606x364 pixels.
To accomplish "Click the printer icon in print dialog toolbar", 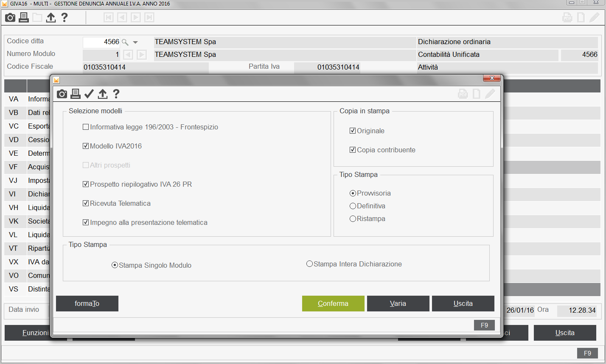I will pyautogui.click(x=76, y=94).
